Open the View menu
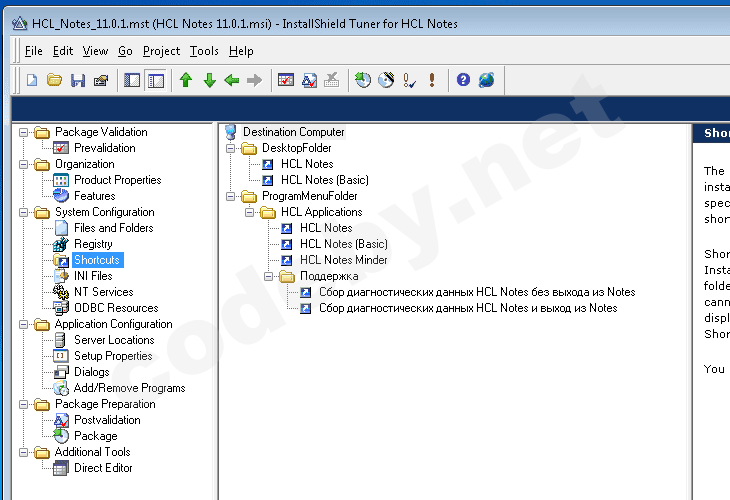Screen dimensions: 730x500 coord(95,51)
